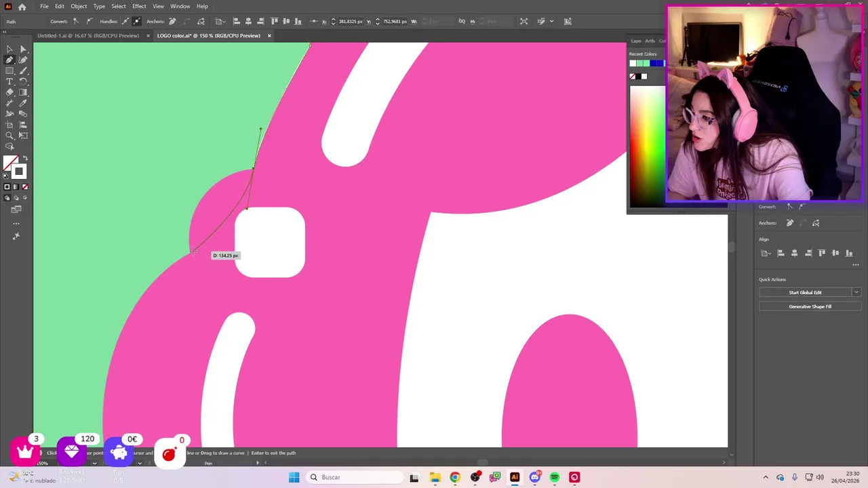
Task: Select the Type tool
Action: [9, 81]
